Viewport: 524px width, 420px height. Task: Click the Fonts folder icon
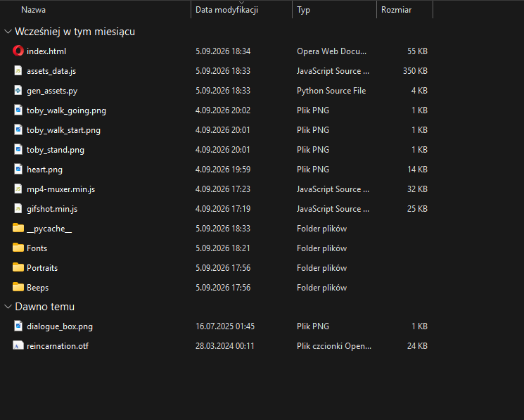pos(18,248)
